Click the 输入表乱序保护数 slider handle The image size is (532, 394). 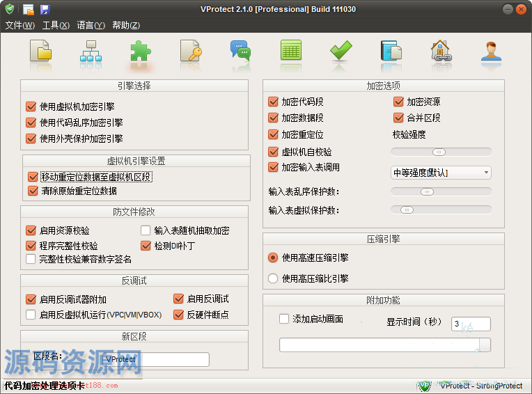click(427, 192)
